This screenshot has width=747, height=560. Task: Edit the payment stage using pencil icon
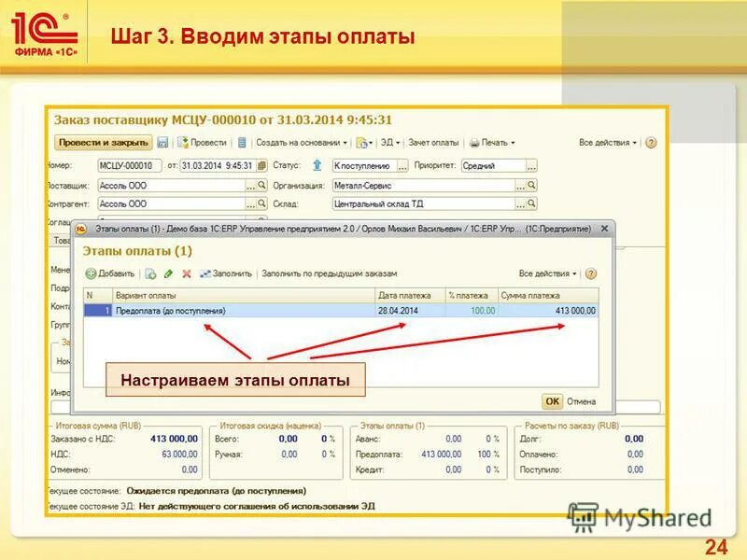click(167, 275)
